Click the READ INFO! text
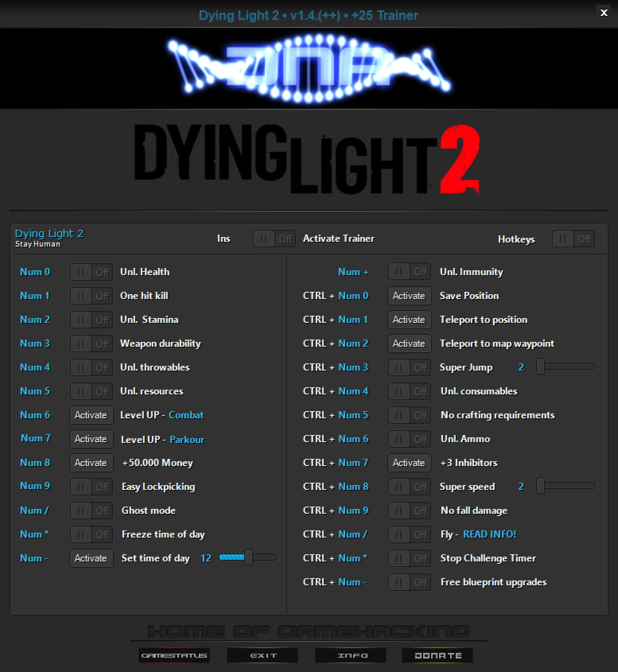 click(490, 534)
